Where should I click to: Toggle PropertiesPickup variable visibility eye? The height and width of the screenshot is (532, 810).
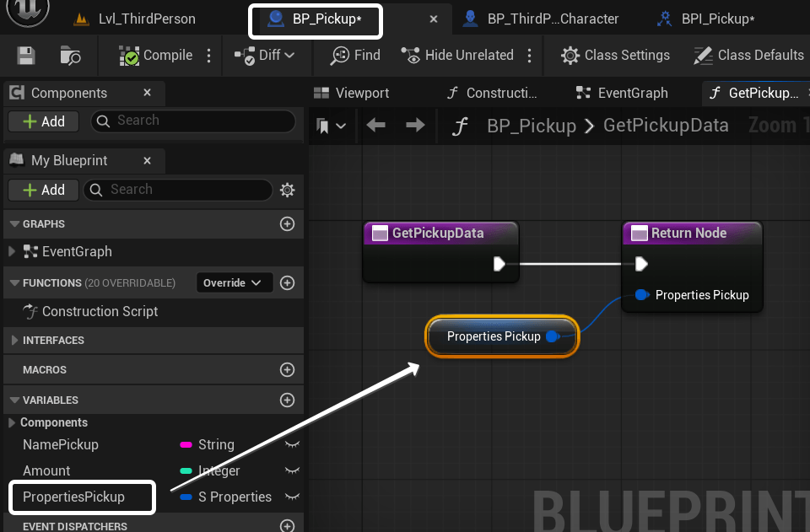292,497
